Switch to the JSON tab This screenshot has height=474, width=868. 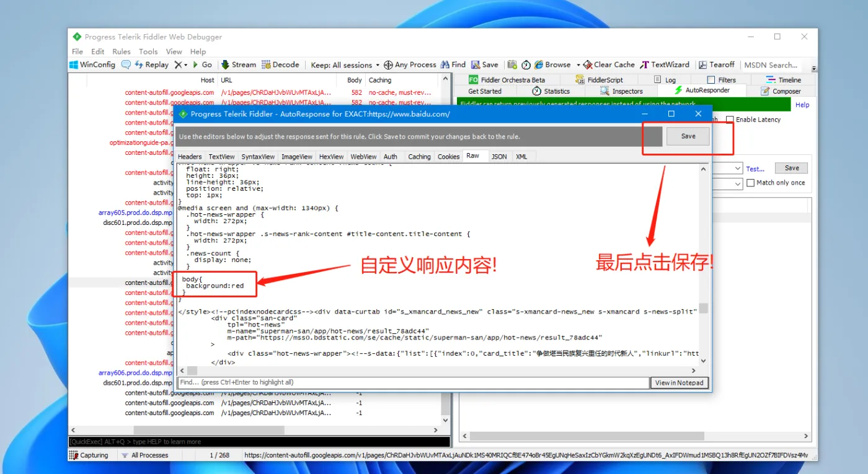(499, 157)
